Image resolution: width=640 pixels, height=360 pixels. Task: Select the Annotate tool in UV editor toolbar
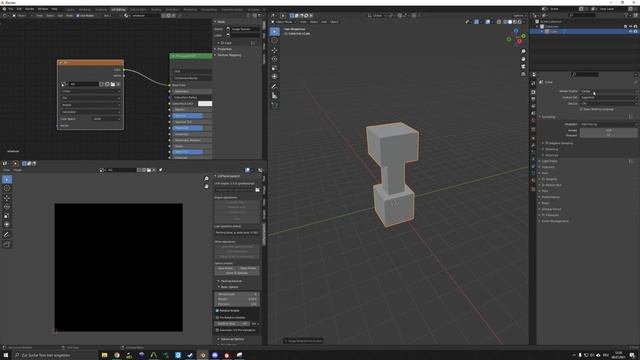coord(7,235)
